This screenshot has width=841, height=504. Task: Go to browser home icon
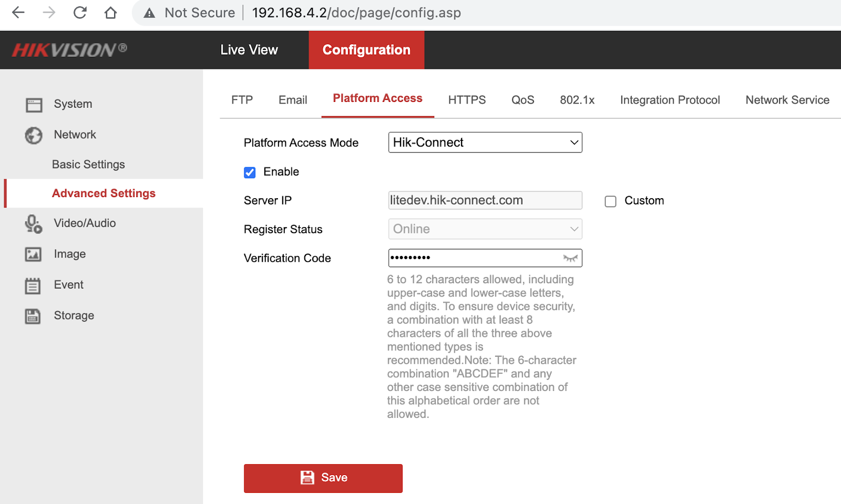coord(110,13)
